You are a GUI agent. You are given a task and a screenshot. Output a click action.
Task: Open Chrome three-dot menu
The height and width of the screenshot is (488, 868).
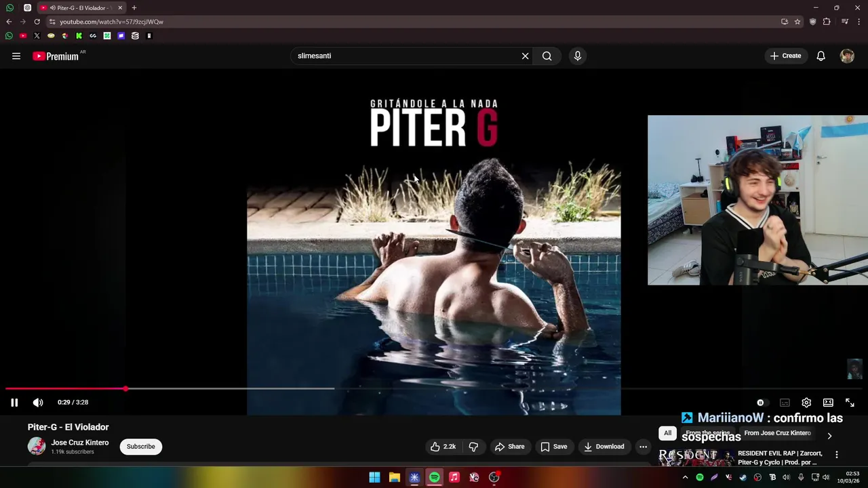[x=859, y=22]
